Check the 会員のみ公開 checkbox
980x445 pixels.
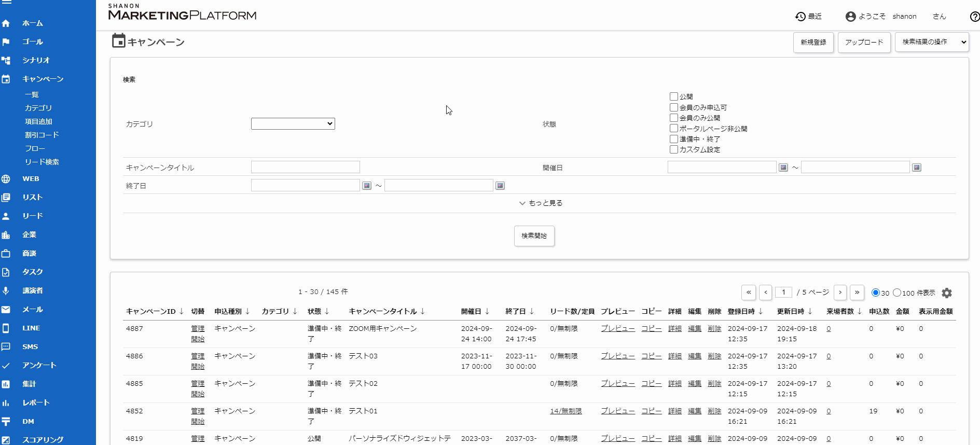coord(674,118)
